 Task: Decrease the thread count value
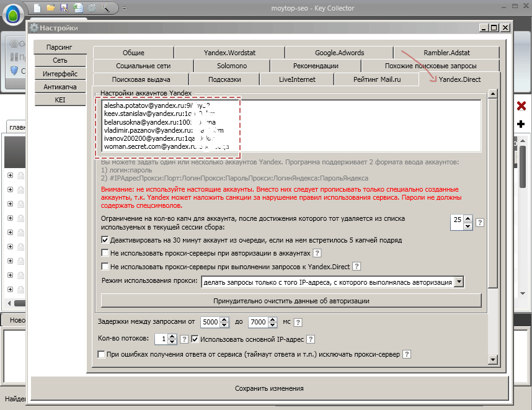click(x=172, y=342)
